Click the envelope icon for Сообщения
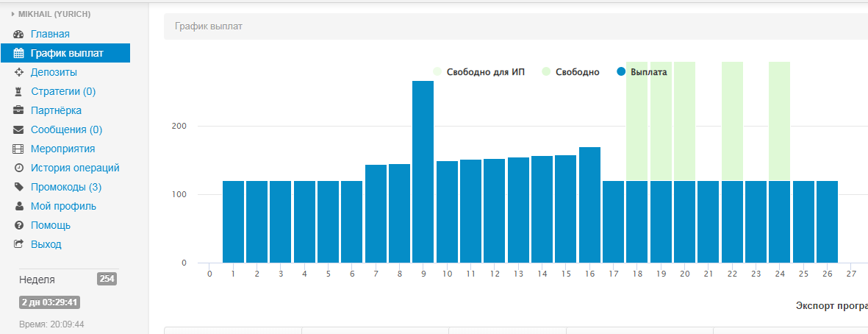This screenshot has height=334, width=868. click(x=19, y=129)
